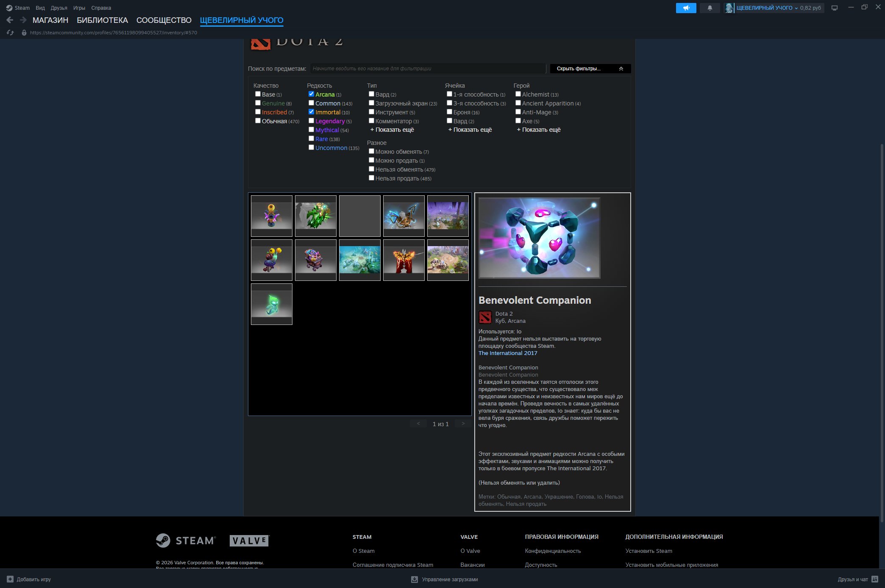Click the profile URL address text
Viewport: 885px width, 588px height.
[x=114, y=33]
